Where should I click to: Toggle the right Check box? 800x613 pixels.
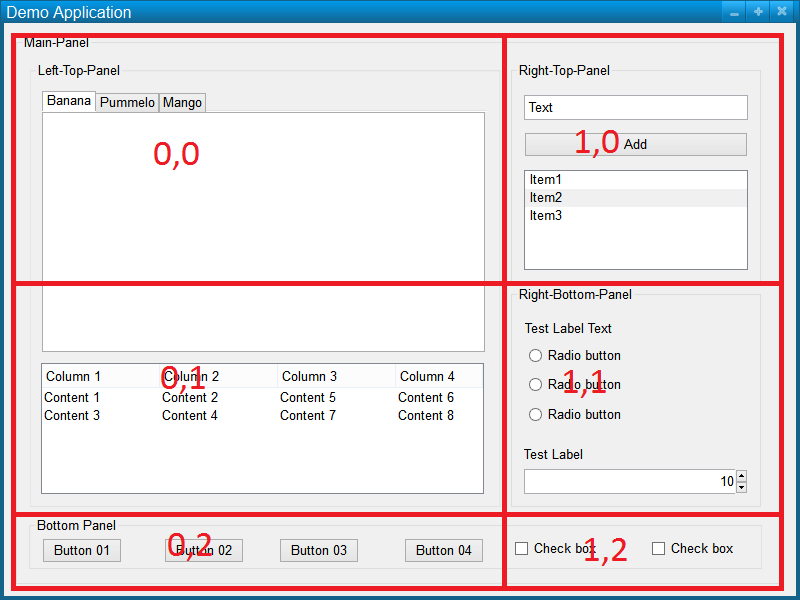pos(658,548)
